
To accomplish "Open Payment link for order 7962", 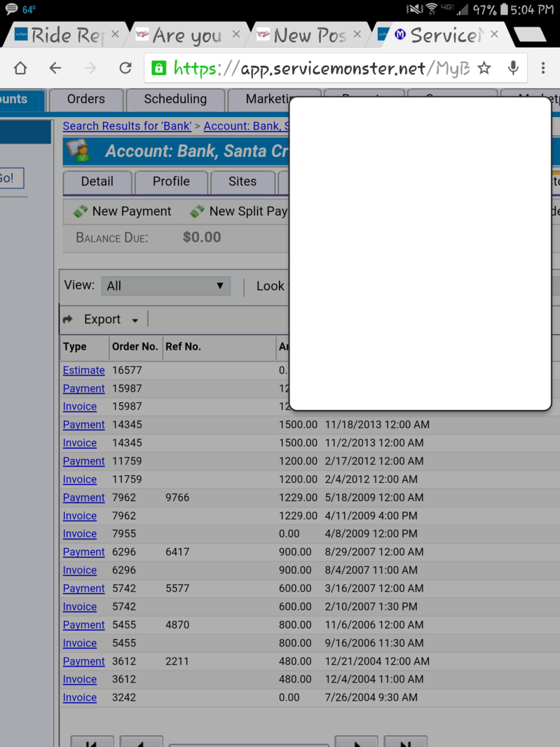I will tap(84, 498).
